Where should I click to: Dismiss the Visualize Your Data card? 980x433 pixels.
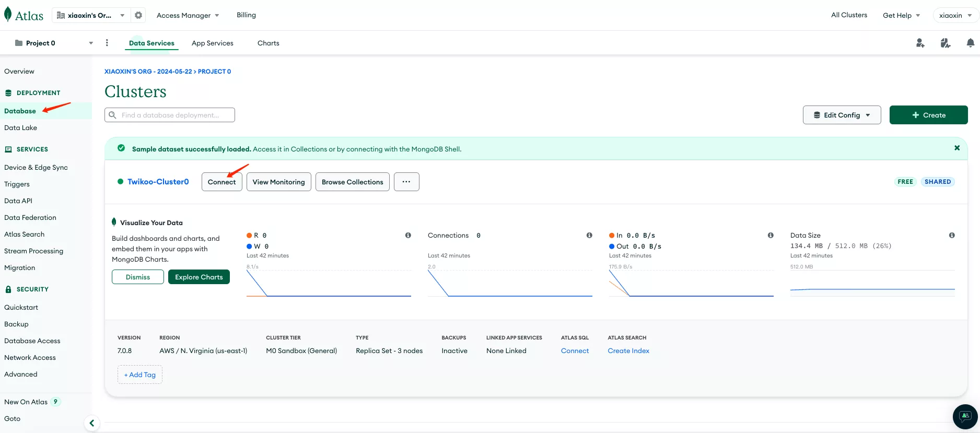pyautogui.click(x=138, y=277)
